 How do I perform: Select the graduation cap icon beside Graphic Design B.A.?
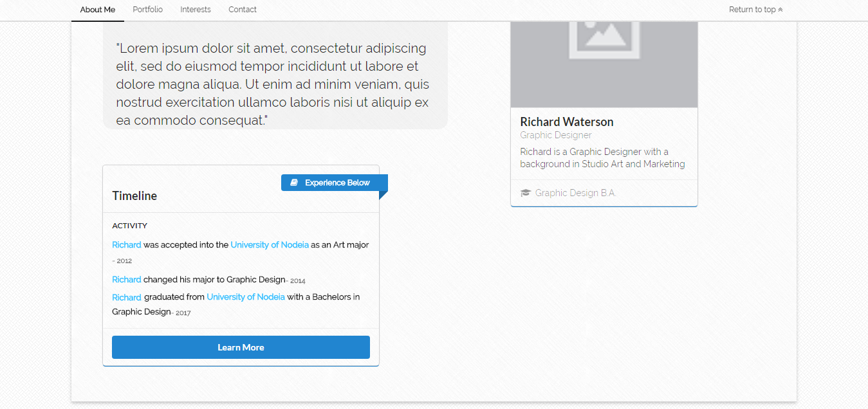[x=524, y=192]
